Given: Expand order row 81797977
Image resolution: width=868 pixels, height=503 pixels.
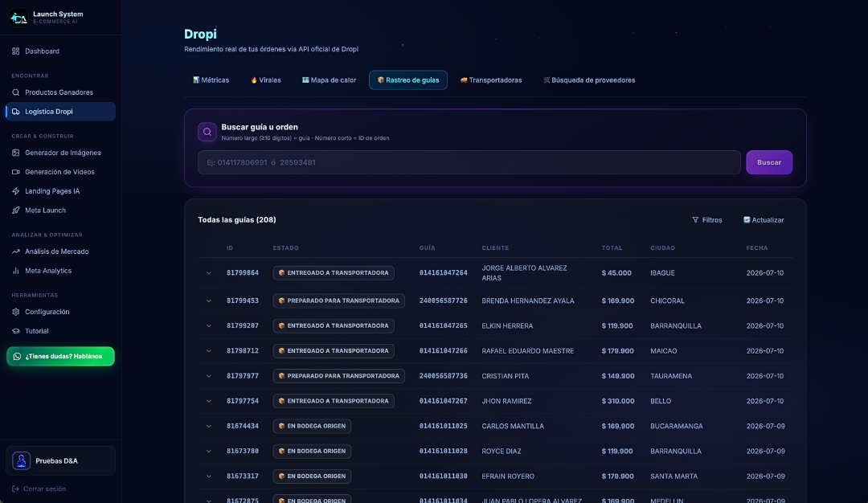Looking at the screenshot, I should click(x=209, y=376).
